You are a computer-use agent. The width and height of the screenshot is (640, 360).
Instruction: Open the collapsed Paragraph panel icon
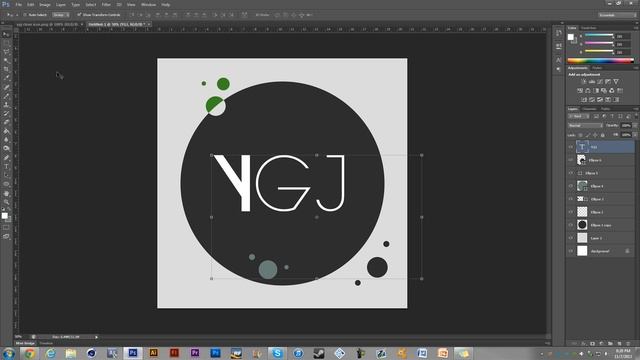(x=559, y=69)
